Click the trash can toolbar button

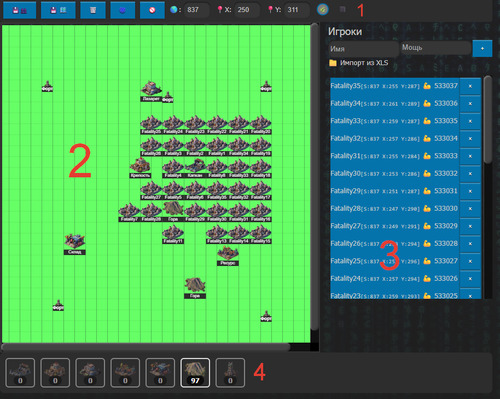coord(93,10)
